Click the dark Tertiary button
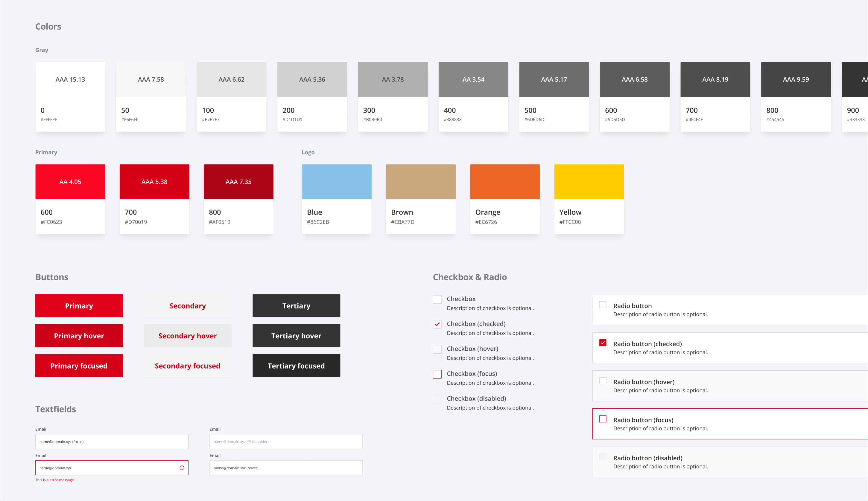 coord(296,306)
